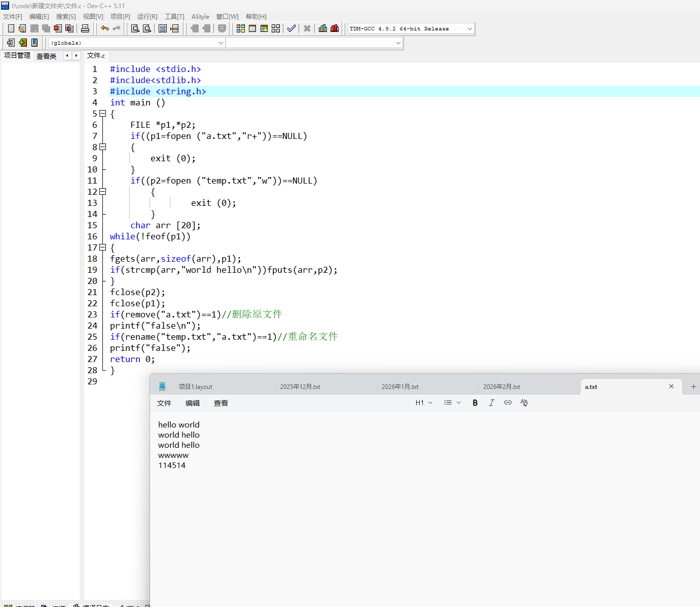Open the 运行[R] menu
The width and height of the screenshot is (700, 607).
147,17
